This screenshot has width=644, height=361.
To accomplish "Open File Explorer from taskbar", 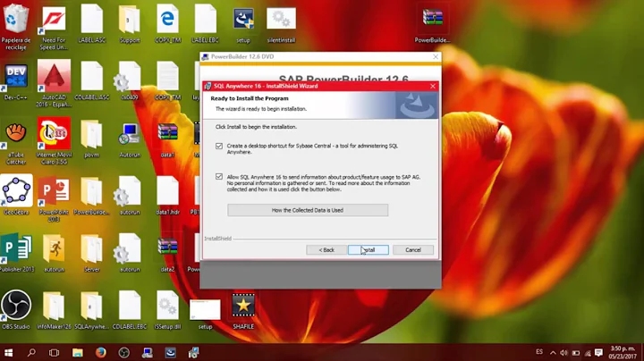I will [x=77, y=352].
